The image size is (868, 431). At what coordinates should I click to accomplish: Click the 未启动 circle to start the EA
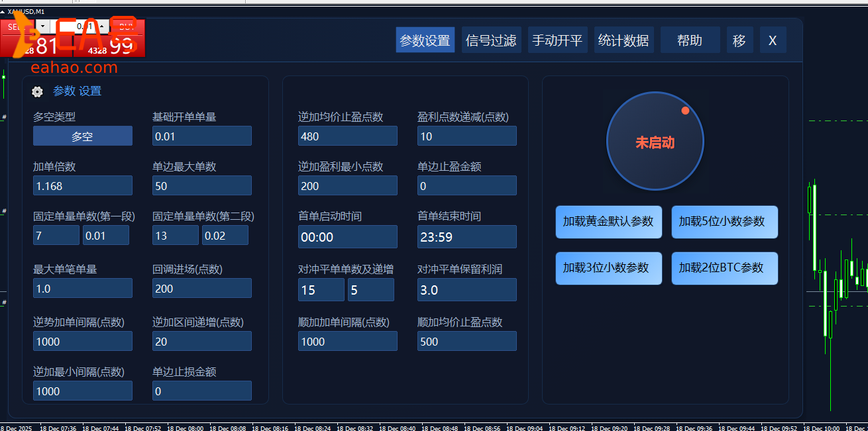pos(655,141)
